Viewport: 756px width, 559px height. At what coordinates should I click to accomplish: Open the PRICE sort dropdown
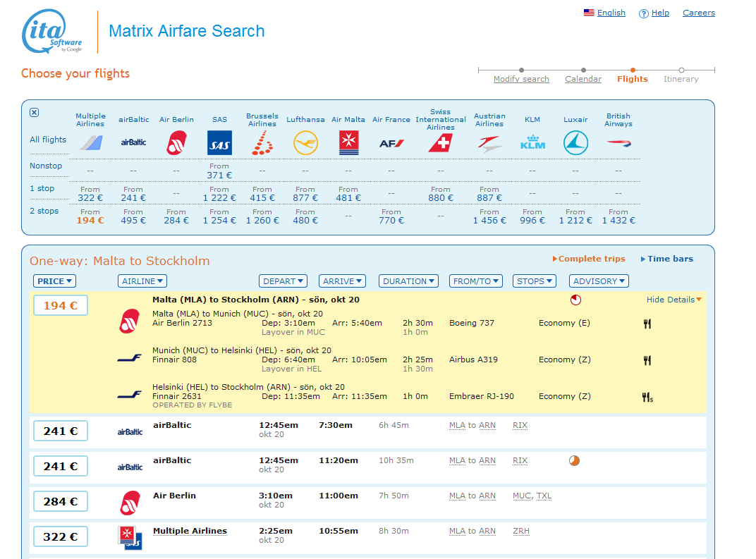click(x=55, y=281)
